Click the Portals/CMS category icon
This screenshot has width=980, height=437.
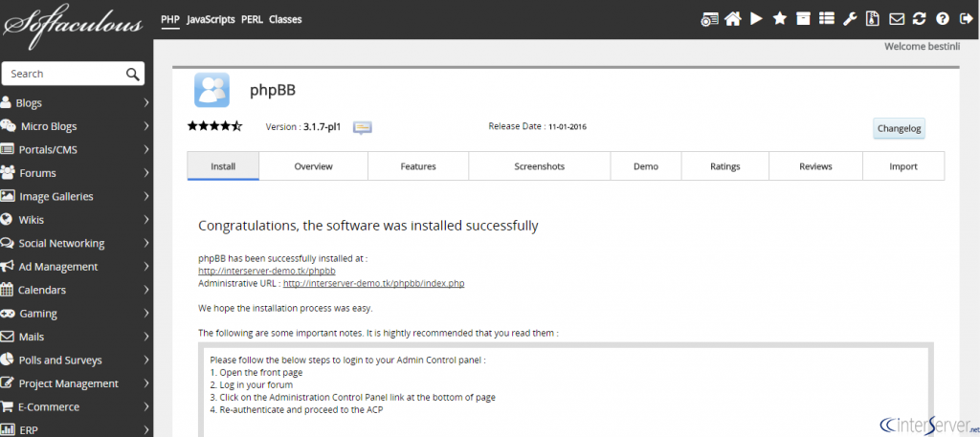8,149
